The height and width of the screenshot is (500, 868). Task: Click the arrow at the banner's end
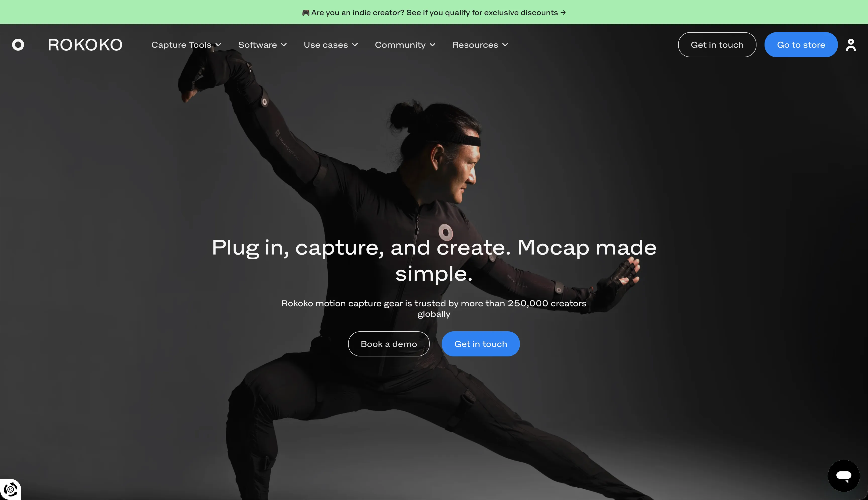[563, 13]
